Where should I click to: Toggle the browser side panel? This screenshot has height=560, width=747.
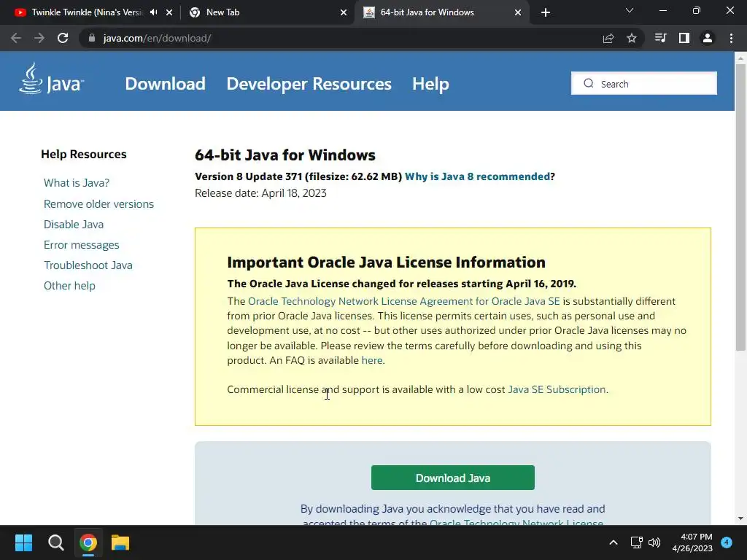tap(684, 38)
